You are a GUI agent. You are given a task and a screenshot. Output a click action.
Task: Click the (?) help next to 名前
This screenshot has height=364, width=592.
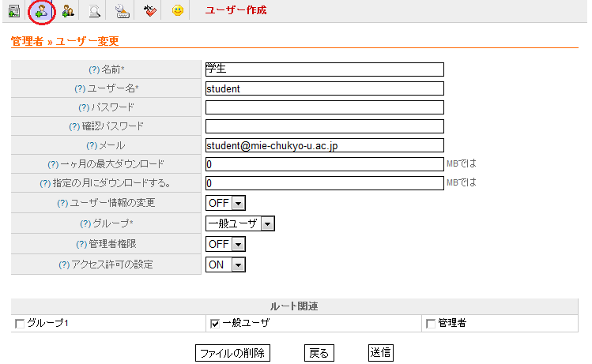94,70
